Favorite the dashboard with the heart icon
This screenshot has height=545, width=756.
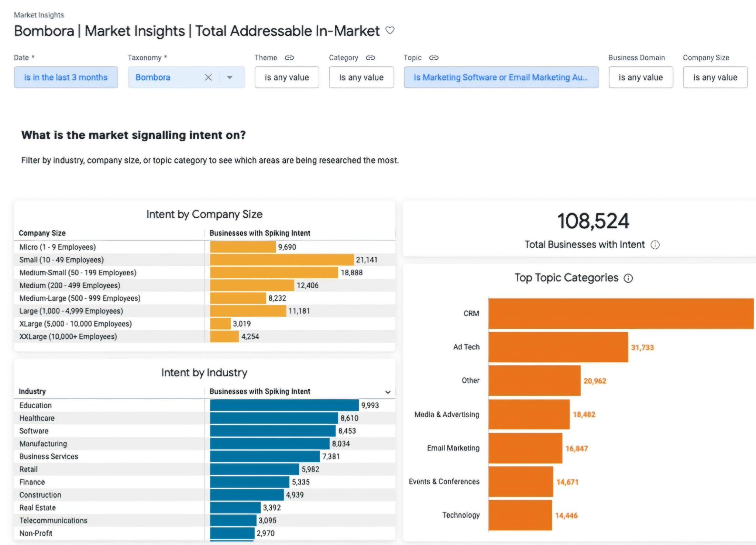390,30
